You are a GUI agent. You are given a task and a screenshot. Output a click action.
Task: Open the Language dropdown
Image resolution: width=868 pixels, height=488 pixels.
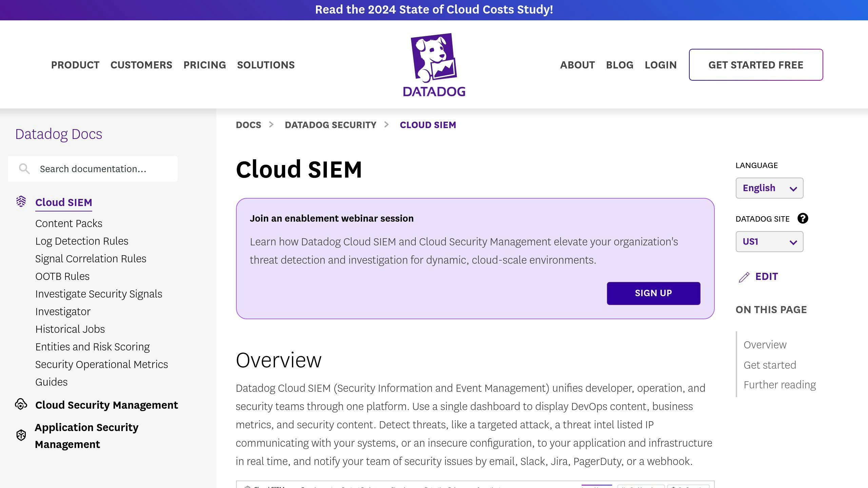click(769, 188)
